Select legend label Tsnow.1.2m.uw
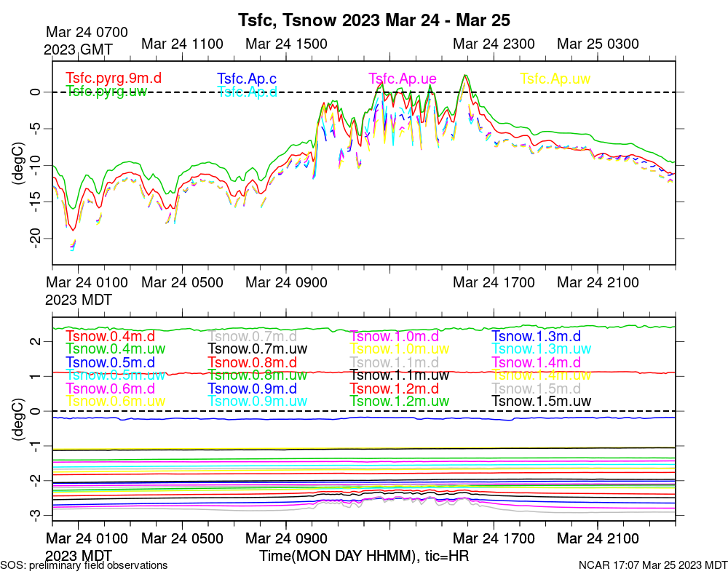728x582 pixels. (x=400, y=401)
